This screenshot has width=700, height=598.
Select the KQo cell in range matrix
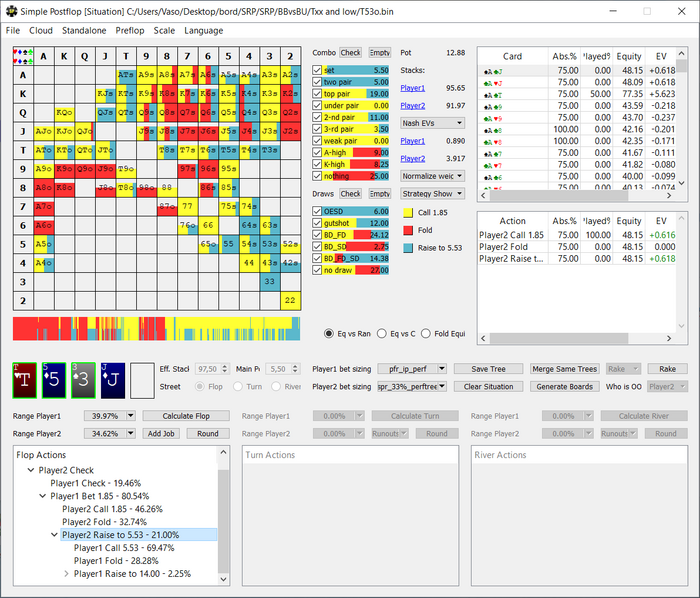64,112
